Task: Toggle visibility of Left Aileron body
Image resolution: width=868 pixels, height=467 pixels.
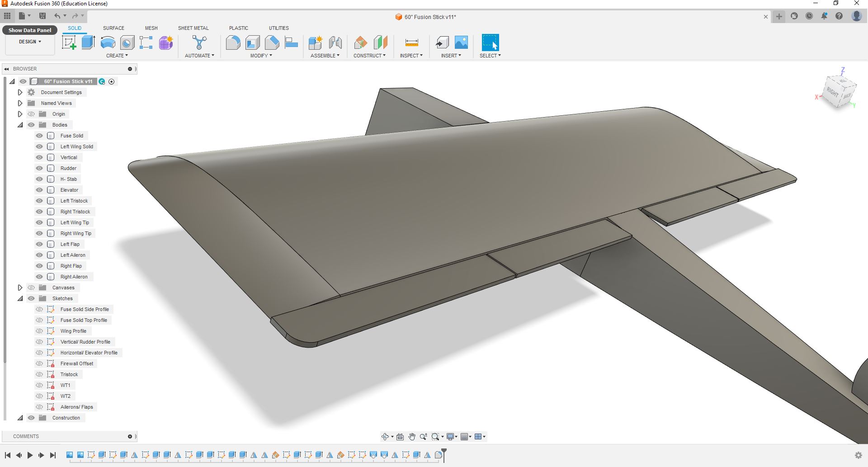Action: 39,255
